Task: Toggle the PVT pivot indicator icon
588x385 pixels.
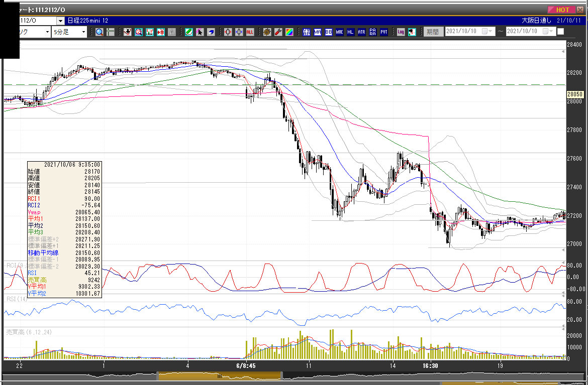Action: point(383,32)
